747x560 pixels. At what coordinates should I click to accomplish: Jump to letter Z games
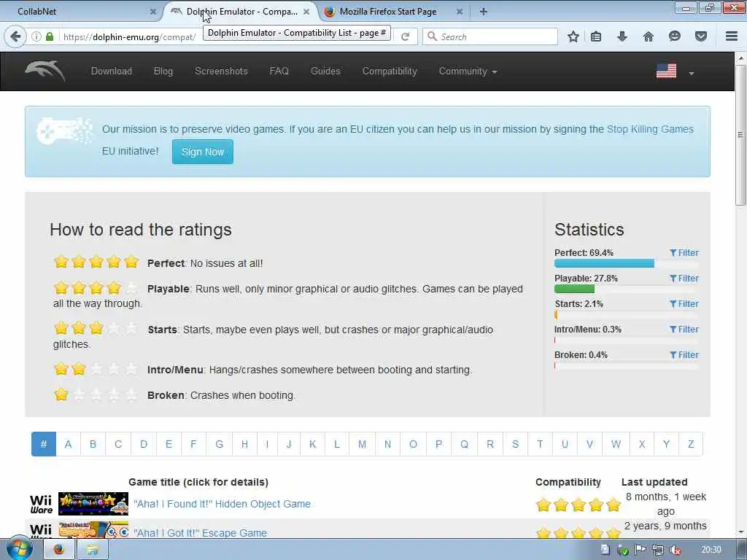click(690, 444)
